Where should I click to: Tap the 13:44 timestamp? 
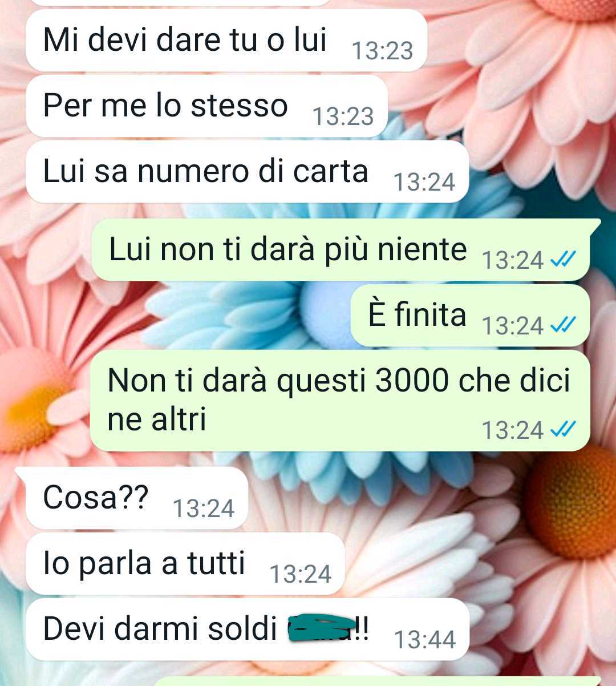425,640
